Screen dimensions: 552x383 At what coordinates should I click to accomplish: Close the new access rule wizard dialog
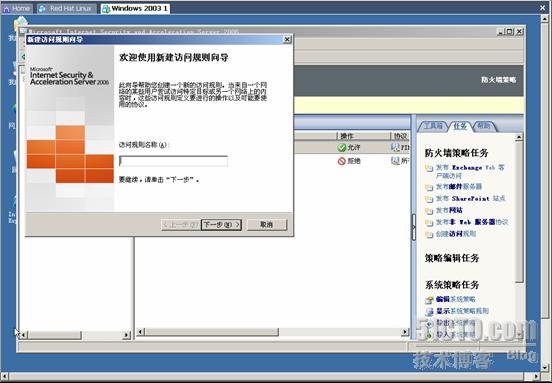pos(287,39)
